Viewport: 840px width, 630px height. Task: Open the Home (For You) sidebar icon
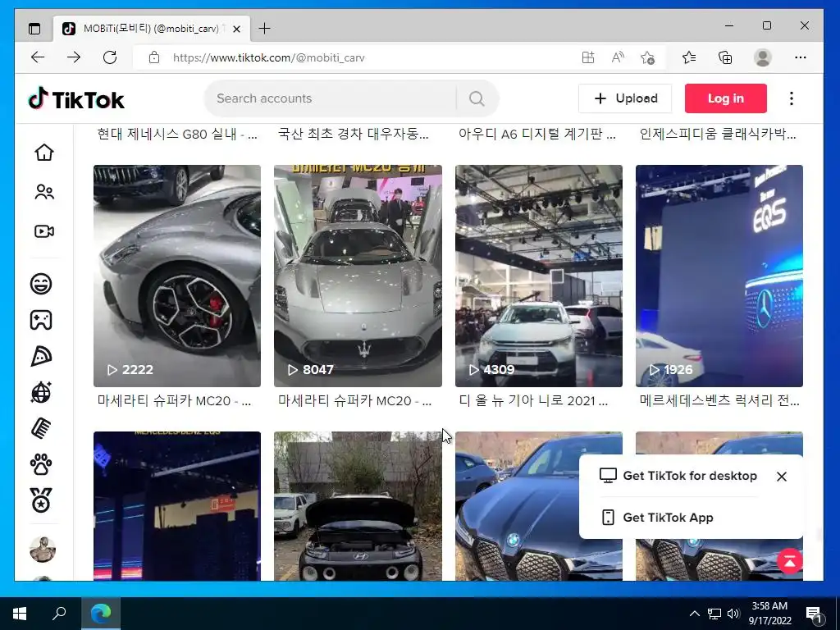point(44,153)
